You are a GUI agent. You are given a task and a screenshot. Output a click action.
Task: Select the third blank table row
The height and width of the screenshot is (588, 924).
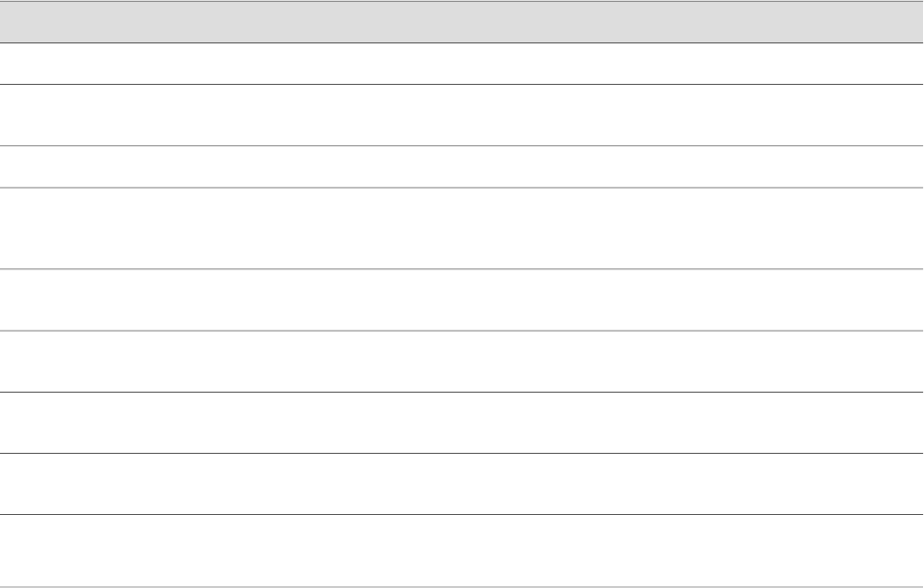tap(462, 167)
